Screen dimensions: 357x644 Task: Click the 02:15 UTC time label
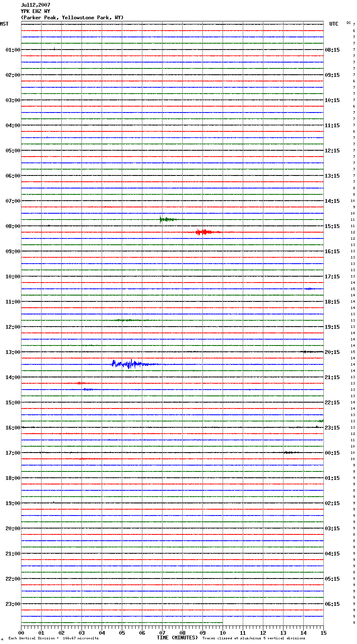point(332,503)
